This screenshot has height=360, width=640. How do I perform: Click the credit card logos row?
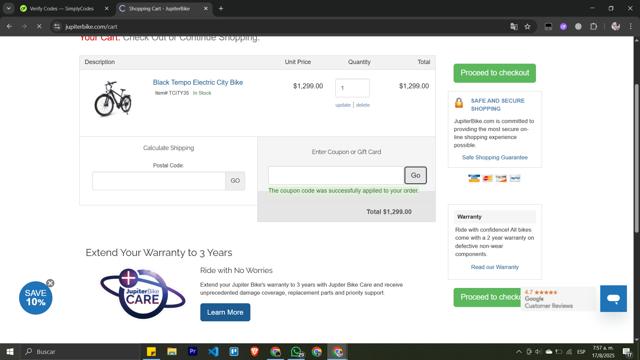pos(494,178)
